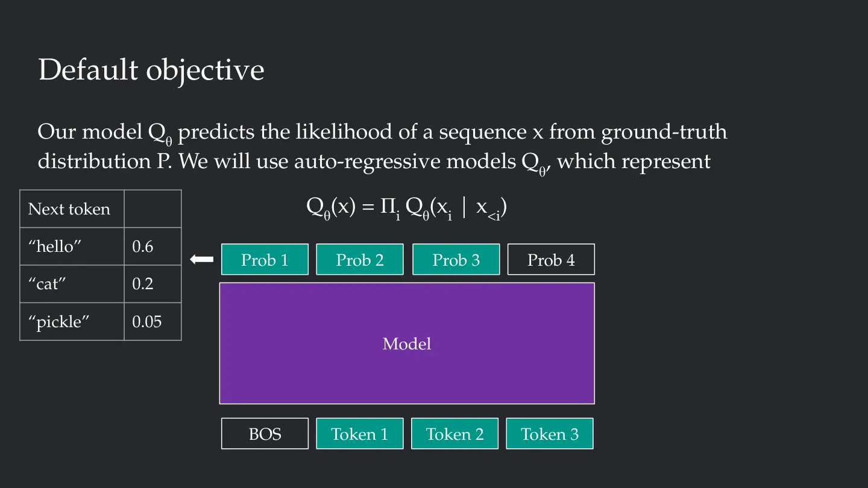Click the Prob 3 teal box
Viewport: 868px width, 488px height.
[456, 260]
